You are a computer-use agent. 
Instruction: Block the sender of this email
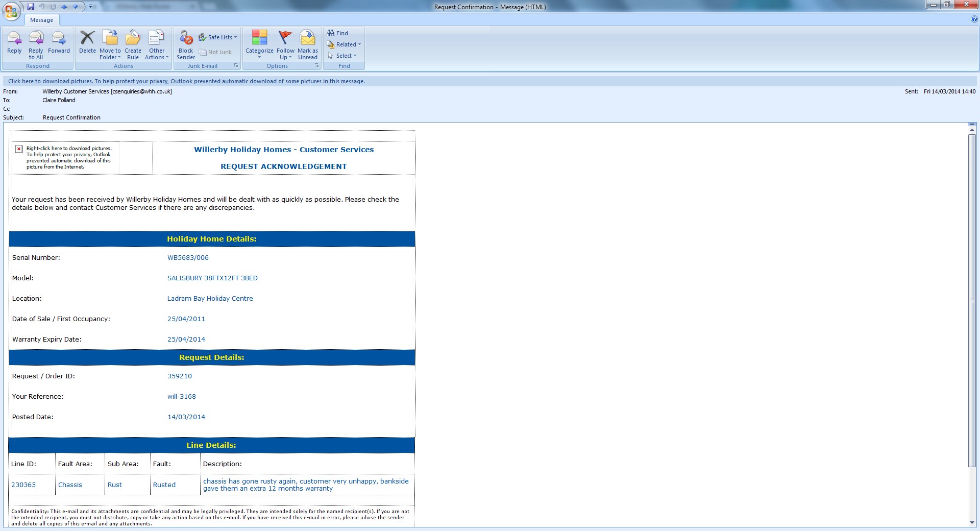186,45
